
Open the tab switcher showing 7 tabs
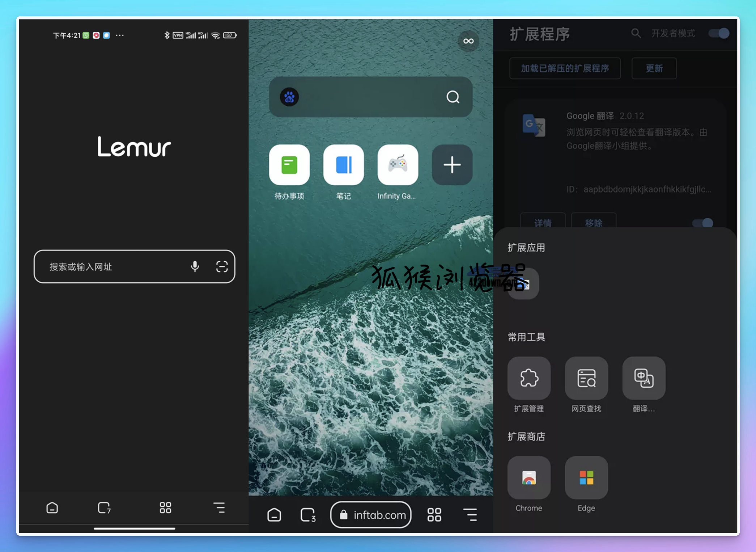pos(103,508)
